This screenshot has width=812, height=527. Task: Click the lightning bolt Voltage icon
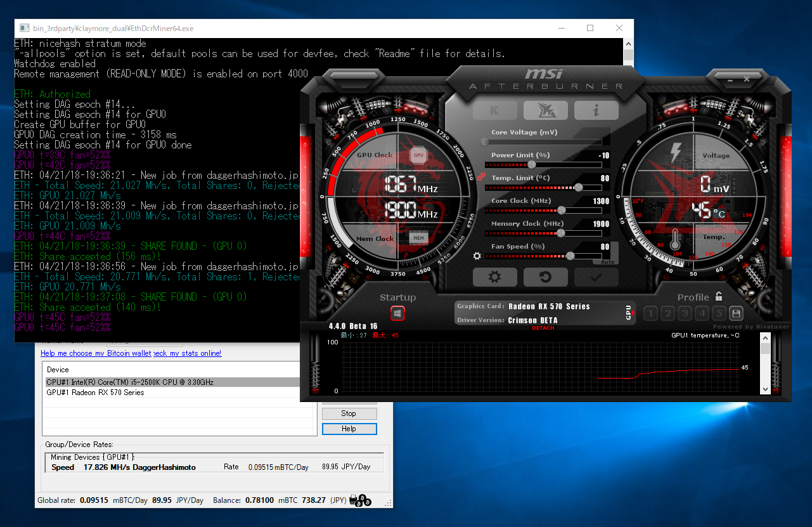coord(675,152)
